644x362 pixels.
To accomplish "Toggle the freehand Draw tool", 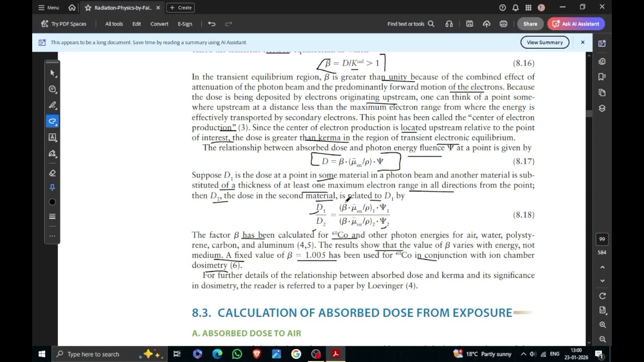I will tap(52, 121).
